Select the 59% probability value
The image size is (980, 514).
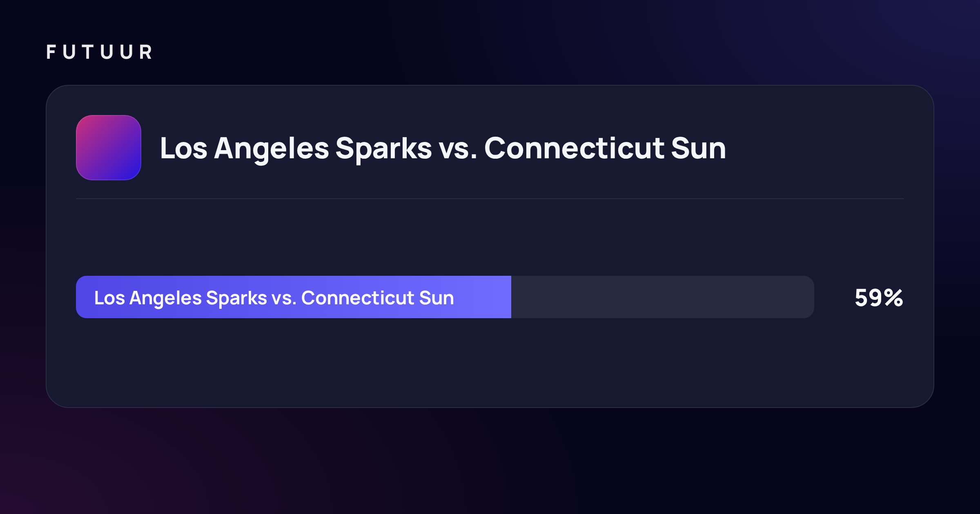pyautogui.click(x=879, y=298)
